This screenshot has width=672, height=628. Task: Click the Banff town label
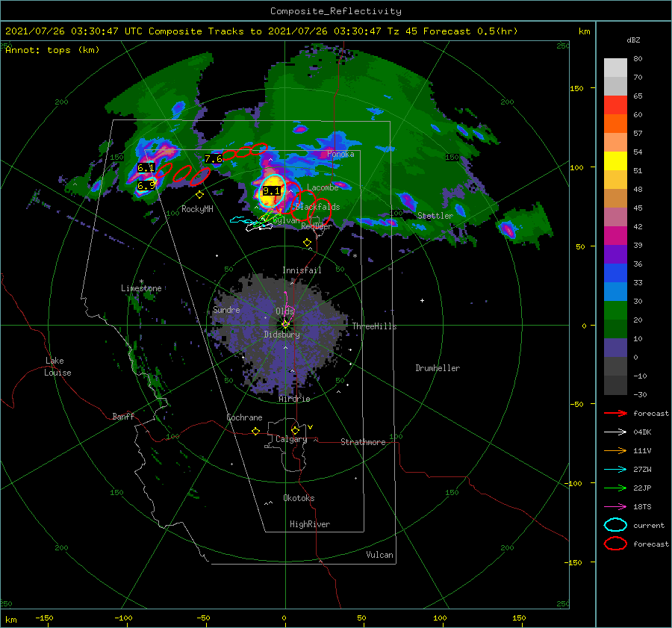(x=123, y=416)
